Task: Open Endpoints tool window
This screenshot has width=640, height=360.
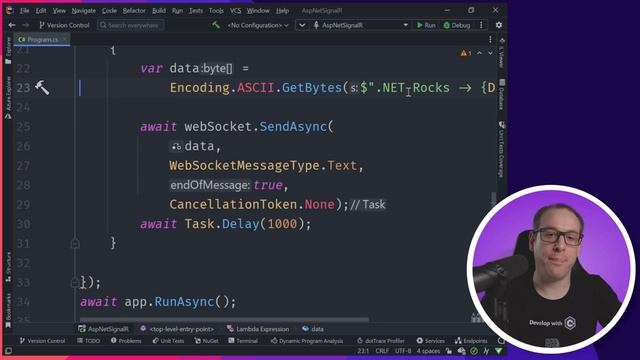Action: (471, 340)
